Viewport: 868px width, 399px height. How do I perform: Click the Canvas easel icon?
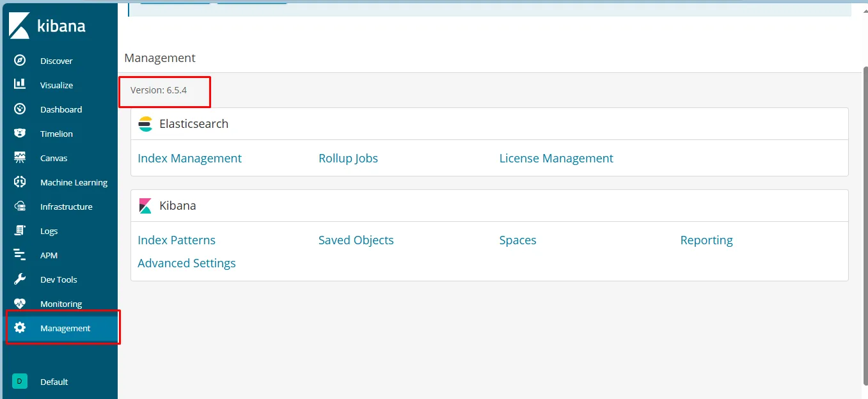[20, 157]
